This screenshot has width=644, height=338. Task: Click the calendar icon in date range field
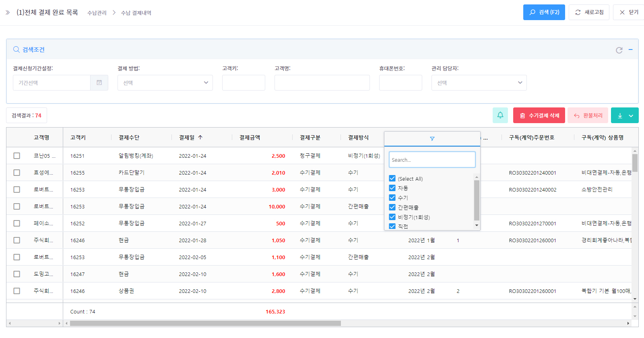coord(99,83)
